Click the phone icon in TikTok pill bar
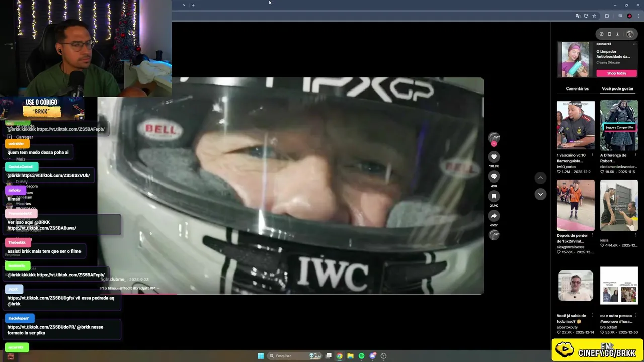 pyautogui.click(x=609, y=34)
